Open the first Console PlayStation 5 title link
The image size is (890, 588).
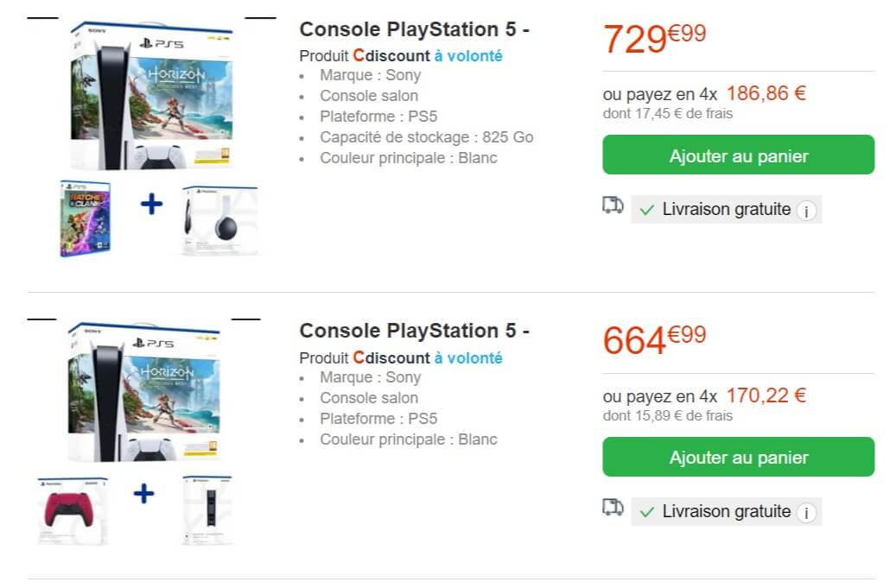tap(414, 29)
